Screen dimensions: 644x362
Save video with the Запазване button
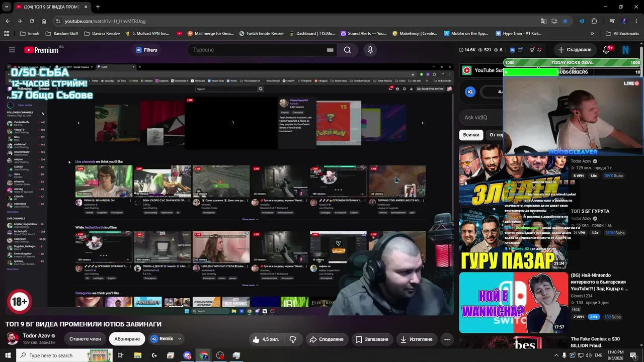pos(372,339)
